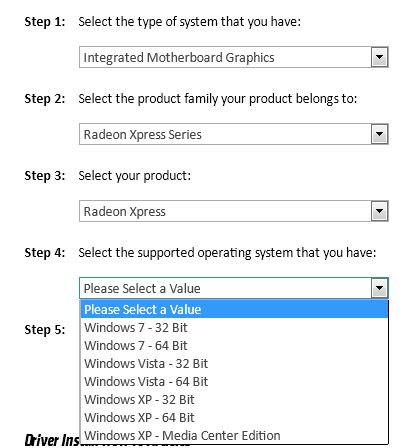Pick Windows XP - 32 Bit entry

[x=234, y=400]
